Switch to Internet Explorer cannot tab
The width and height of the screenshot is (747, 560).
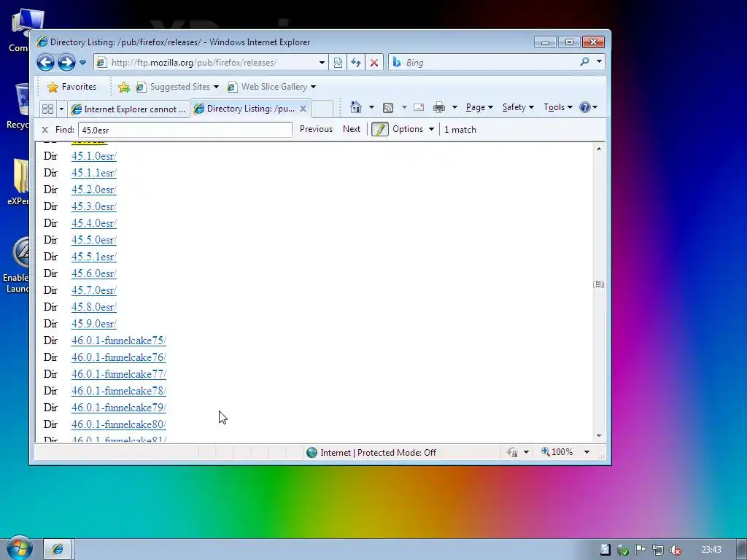tap(128, 109)
